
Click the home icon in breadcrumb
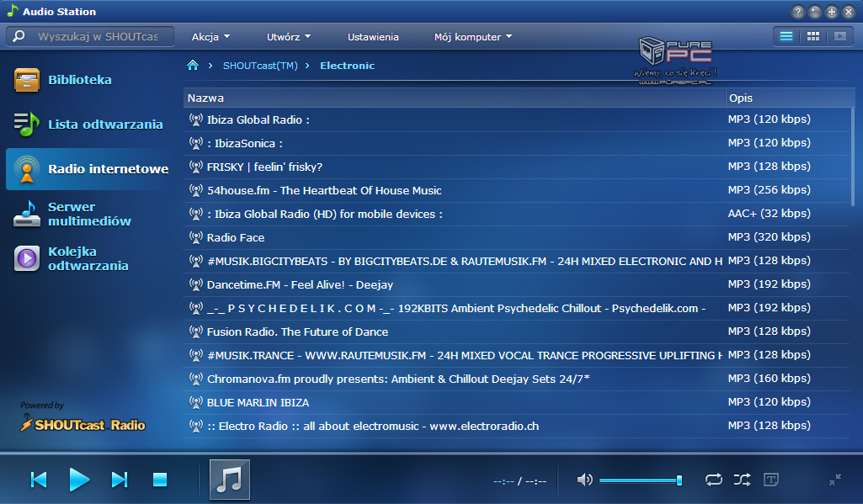[x=193, y=66]
